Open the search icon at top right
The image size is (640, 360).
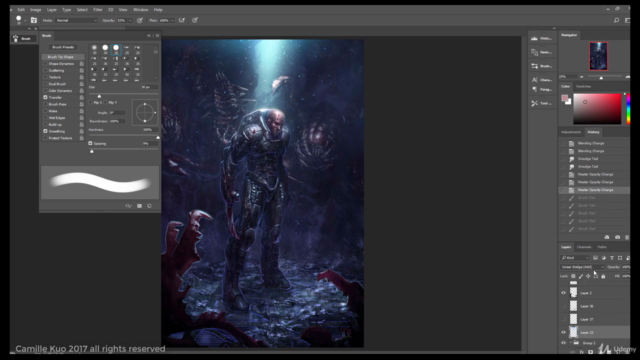click(x=616, y=20)
